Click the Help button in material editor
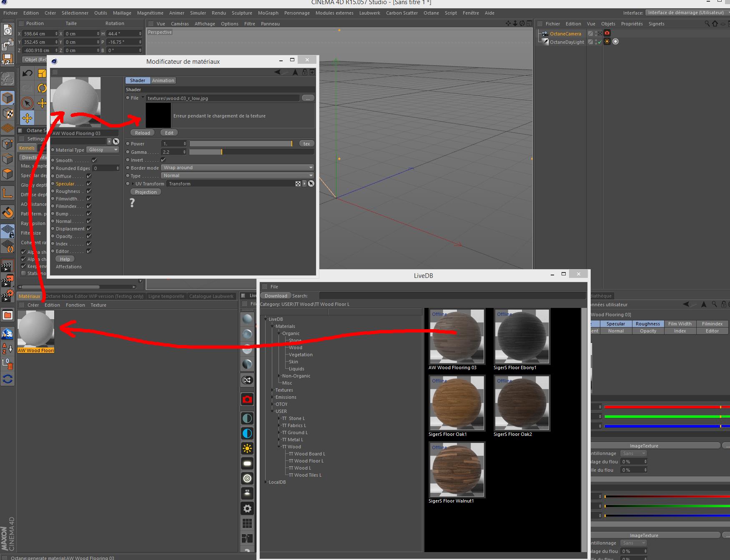Screen dimensions: 730x560 point(65,259)
